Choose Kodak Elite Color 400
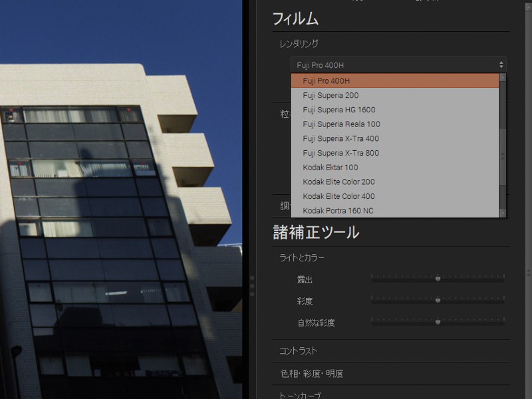532x399 pixels. click(395, 196)
